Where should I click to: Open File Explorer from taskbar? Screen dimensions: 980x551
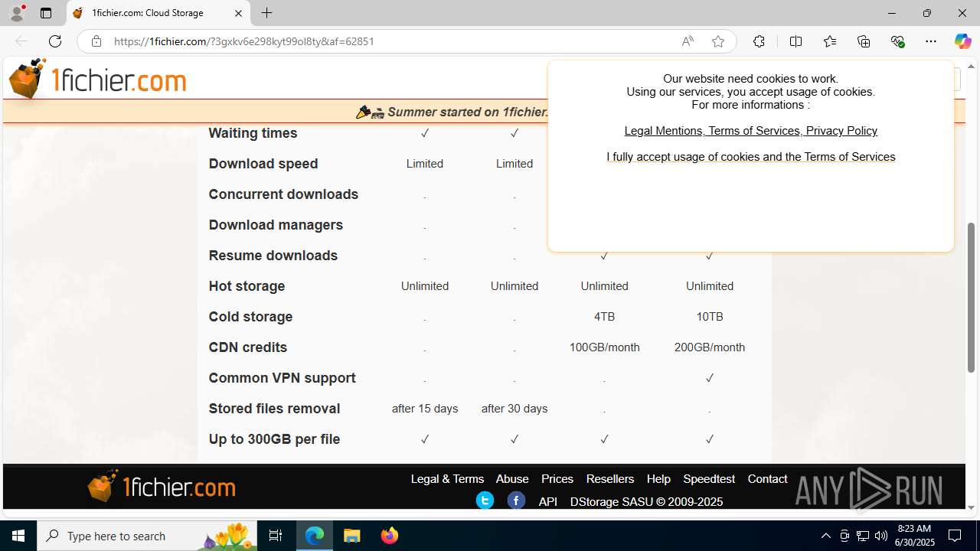pyautogui.click(x=352, y=536)
